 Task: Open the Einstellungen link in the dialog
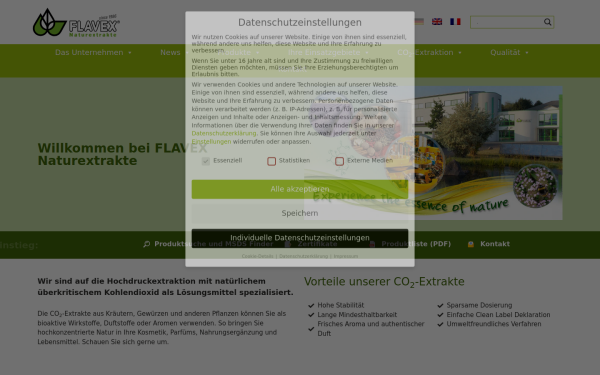click(211, 142)
